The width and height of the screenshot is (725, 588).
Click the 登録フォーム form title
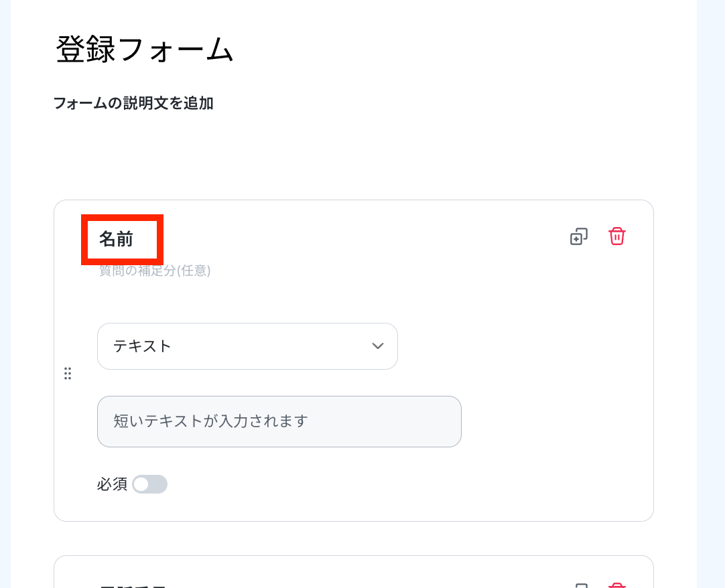(x=144, y=49)
